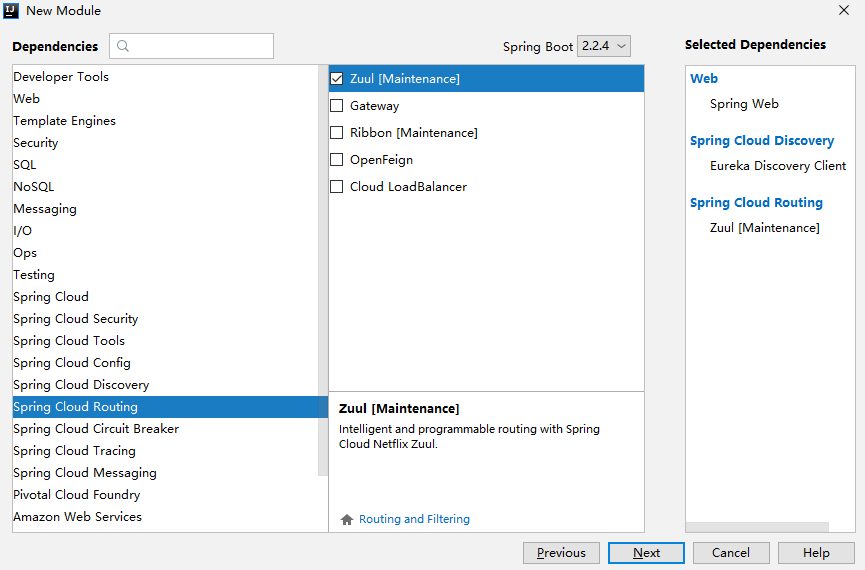Click the OpenFeign dependency label

pyautogui.click(x=381, y=160)
